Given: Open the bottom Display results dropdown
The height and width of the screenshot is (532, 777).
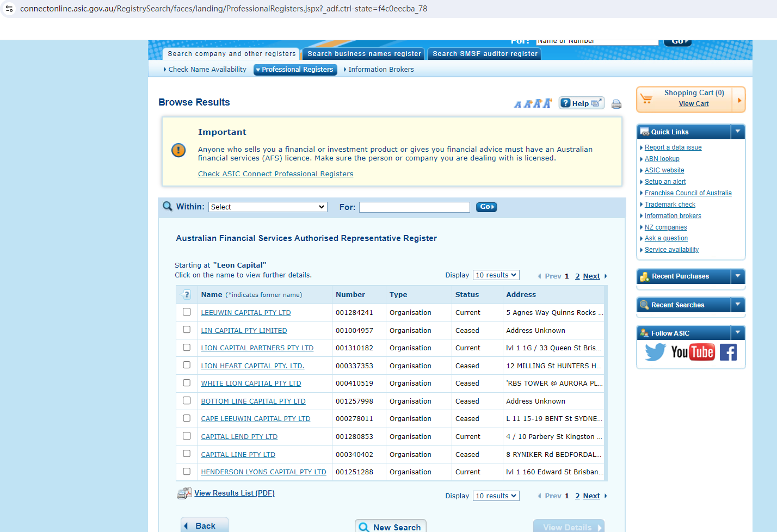Looking at the screenshot, I should (496, 496).
